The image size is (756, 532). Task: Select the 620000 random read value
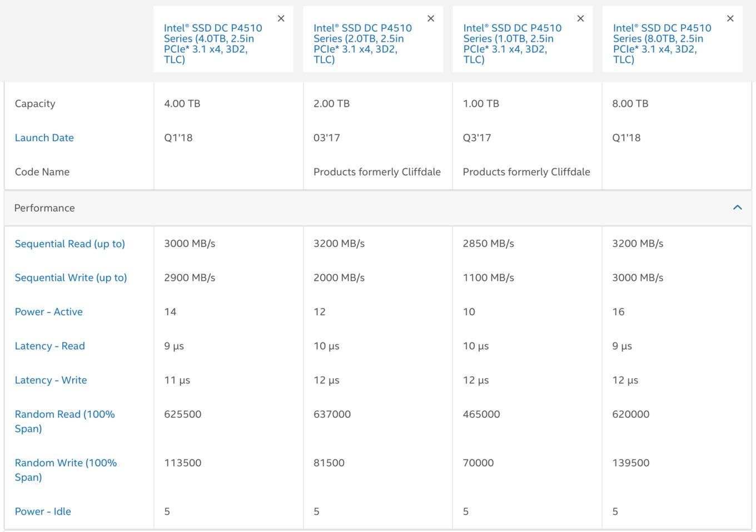(x=631, y=414)
